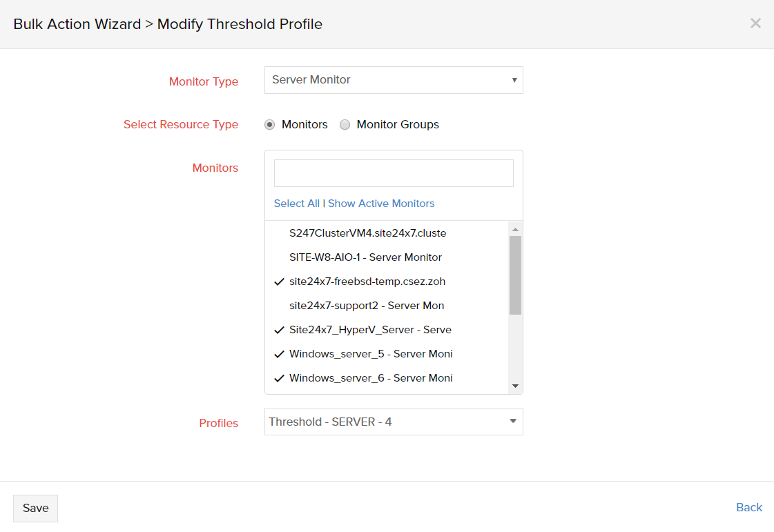Click the monitor list scrollbar thumb

[x=515, y=275]
